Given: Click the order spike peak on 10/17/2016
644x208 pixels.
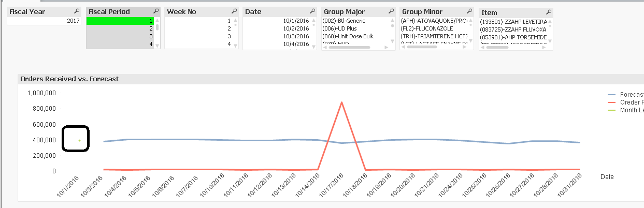Looking at the screenshot, I should 341,102.
